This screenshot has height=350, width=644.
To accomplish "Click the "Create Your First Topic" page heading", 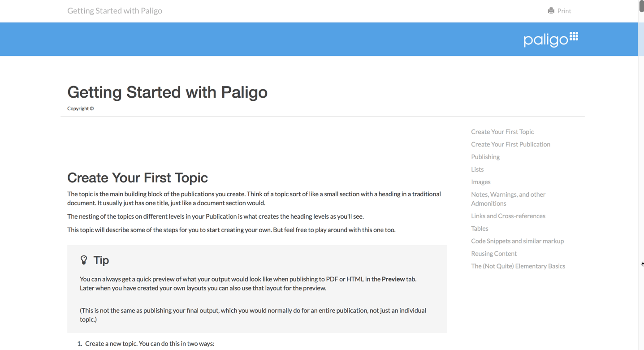I will (137, 177).
